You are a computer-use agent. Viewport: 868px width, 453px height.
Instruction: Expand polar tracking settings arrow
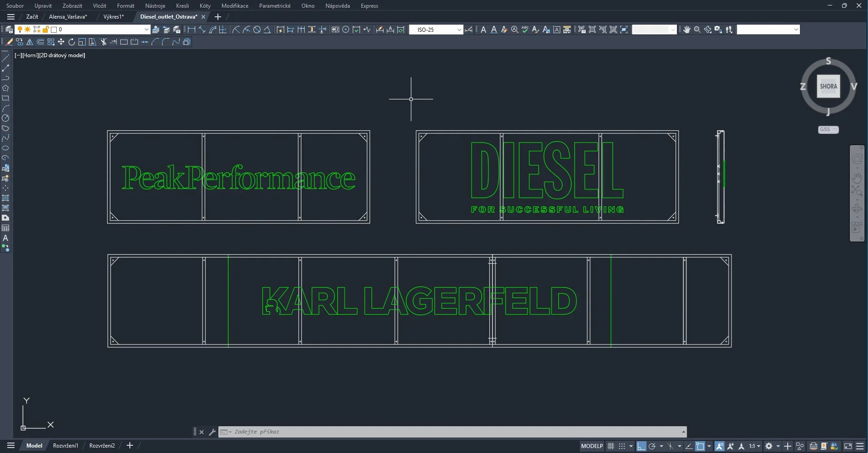[x=661, y=446]
